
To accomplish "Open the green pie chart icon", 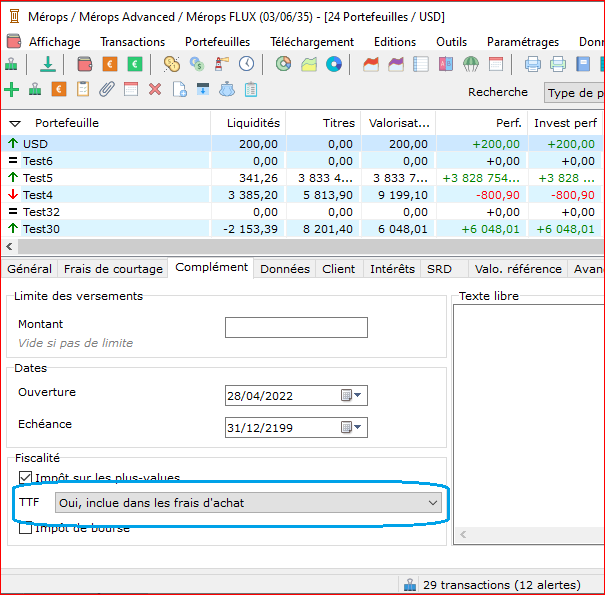I will pyautogui.click(x=283, y=64).
